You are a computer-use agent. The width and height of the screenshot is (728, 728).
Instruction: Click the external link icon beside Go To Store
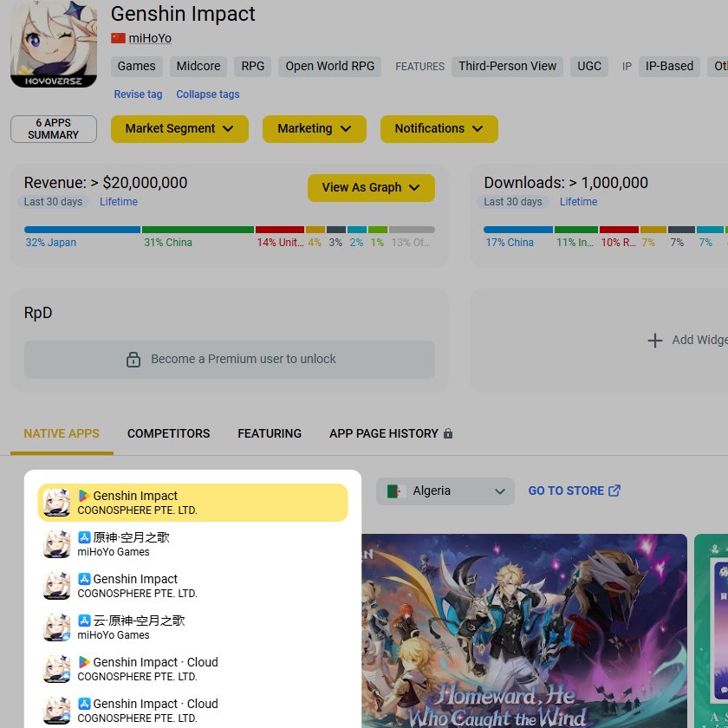click(x=614, y=491)
